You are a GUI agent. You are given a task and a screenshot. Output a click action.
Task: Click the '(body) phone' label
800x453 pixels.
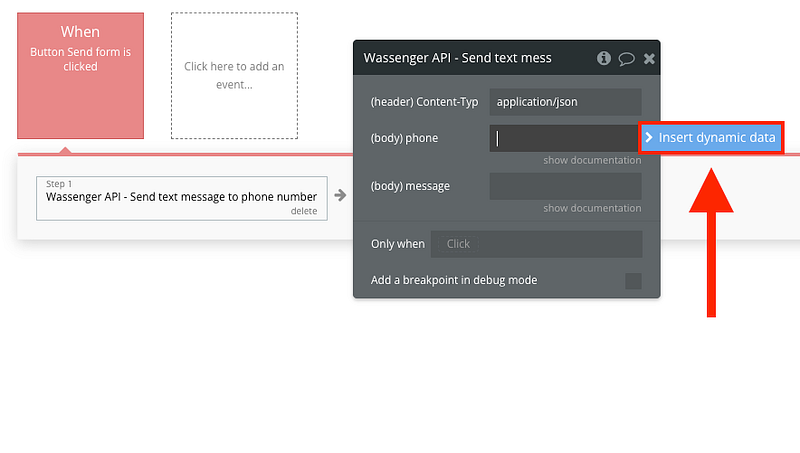[404, 138]
